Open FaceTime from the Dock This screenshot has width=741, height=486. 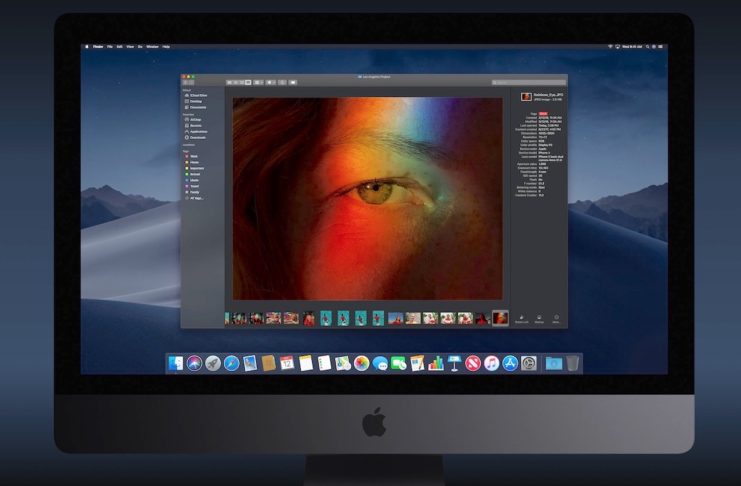coord(398,363)
